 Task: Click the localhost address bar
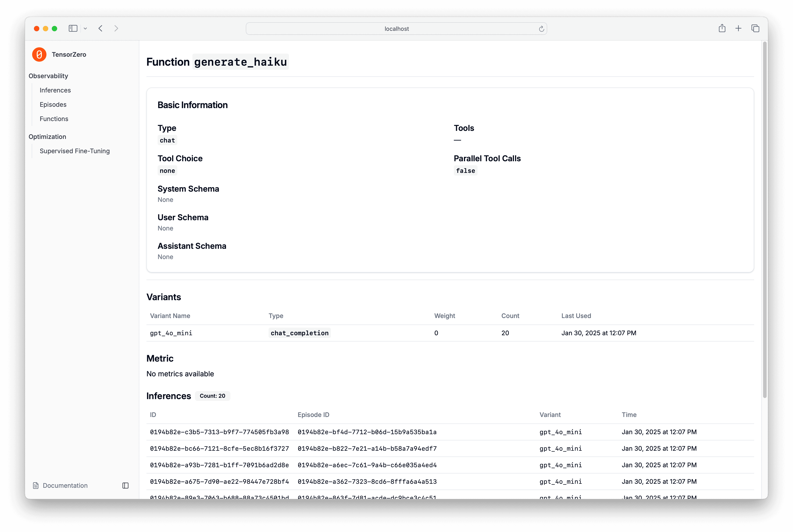(x=396, y=29)
